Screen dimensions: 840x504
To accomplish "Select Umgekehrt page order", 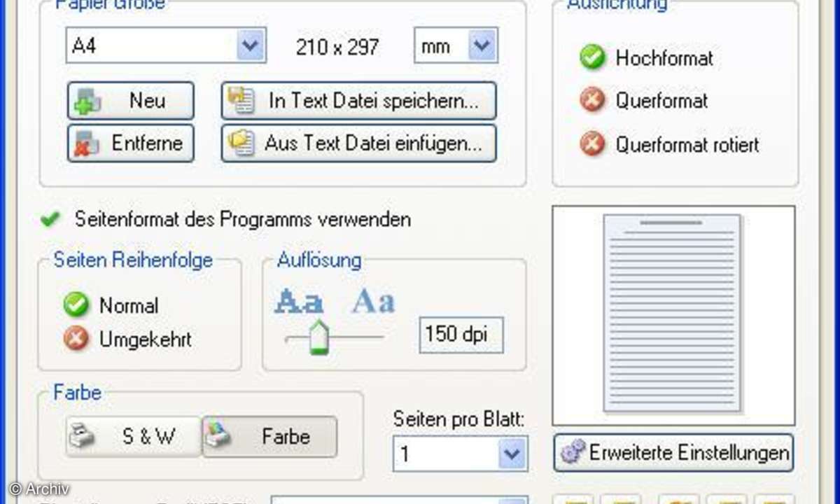I will click(127, 339).
